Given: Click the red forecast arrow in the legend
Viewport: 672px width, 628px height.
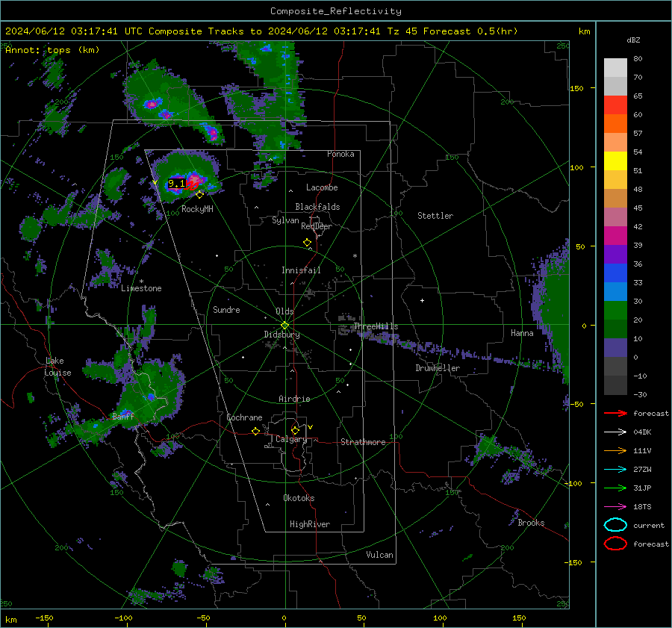Looking at the screenshot, I should (615, 413).
